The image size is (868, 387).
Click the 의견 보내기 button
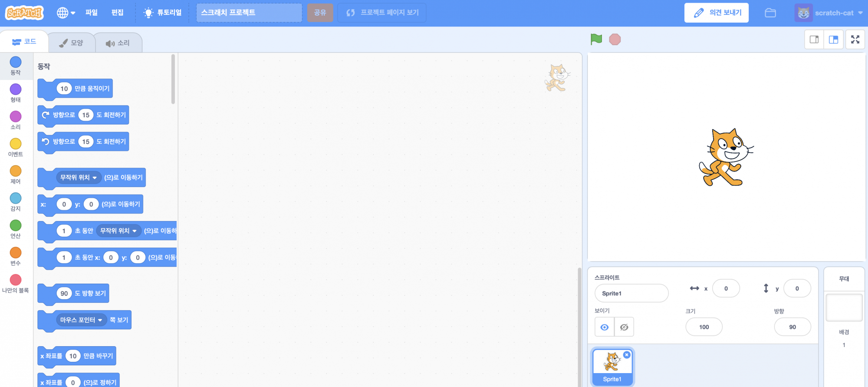[716, 13]
